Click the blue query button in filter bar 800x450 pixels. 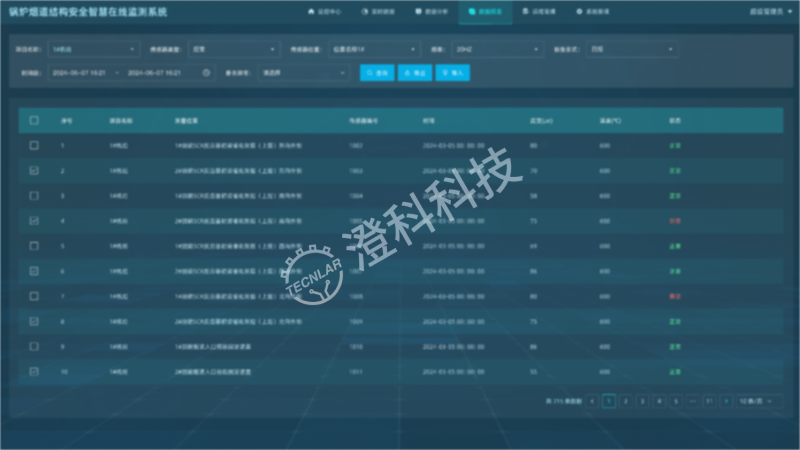point(377,73)
